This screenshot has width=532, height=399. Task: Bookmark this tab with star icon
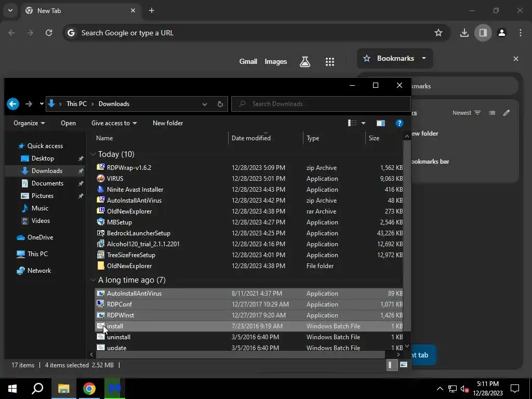(x=438, y=33)
